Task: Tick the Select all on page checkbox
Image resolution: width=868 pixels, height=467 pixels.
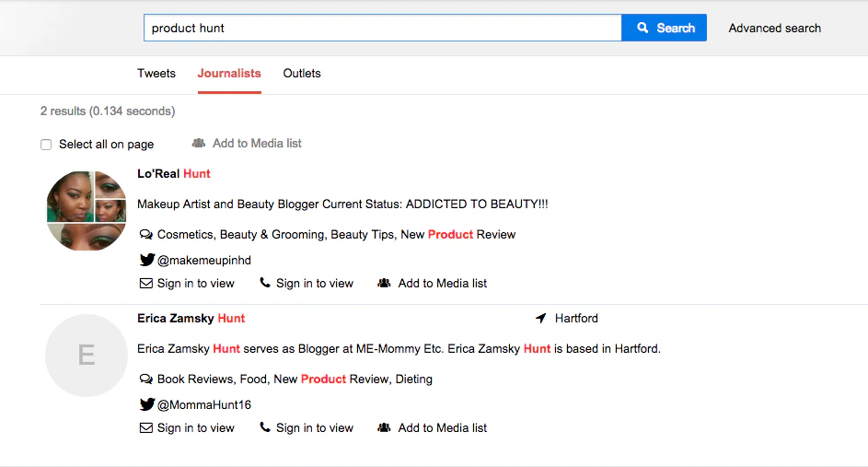Action: (46, 145)
